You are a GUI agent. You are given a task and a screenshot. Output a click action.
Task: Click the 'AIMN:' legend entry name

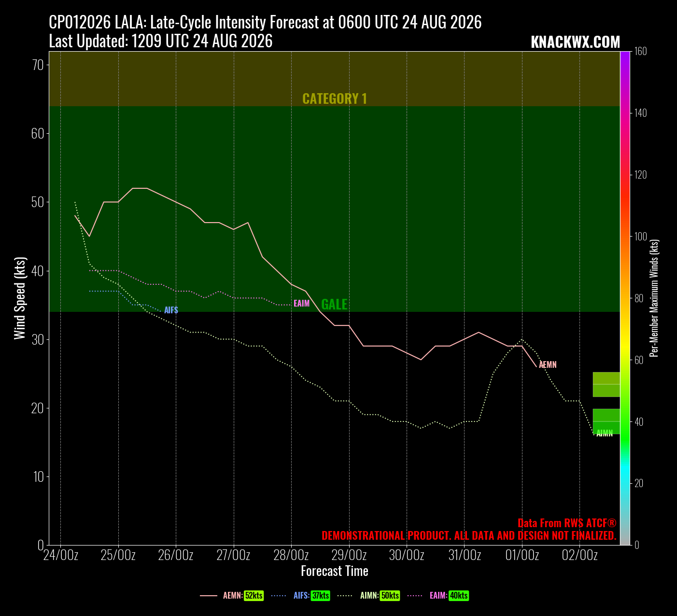[369, 596]
